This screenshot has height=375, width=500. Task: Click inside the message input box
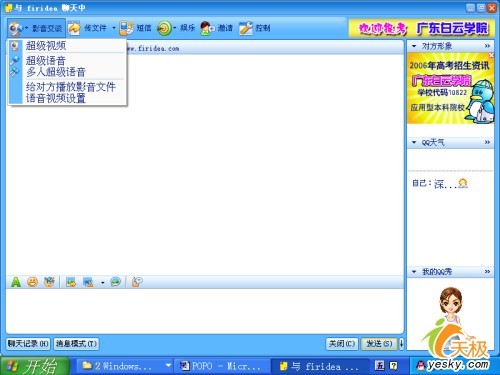click(x=205, y=311)
